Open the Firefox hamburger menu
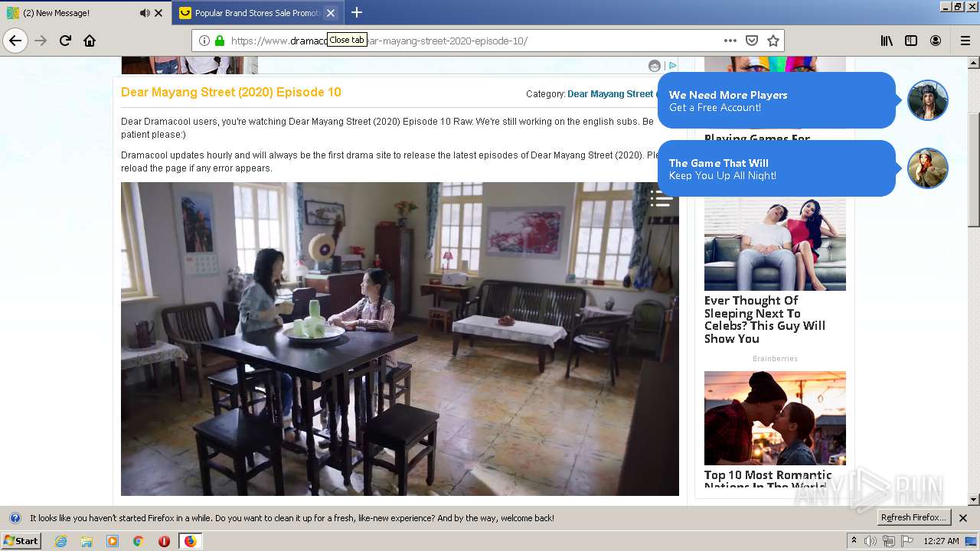980x551 pixels. click(965, 41)
